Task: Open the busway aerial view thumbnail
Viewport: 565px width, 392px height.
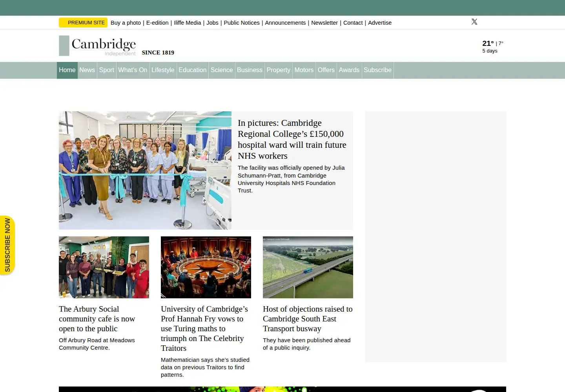Action: (308, 267)
